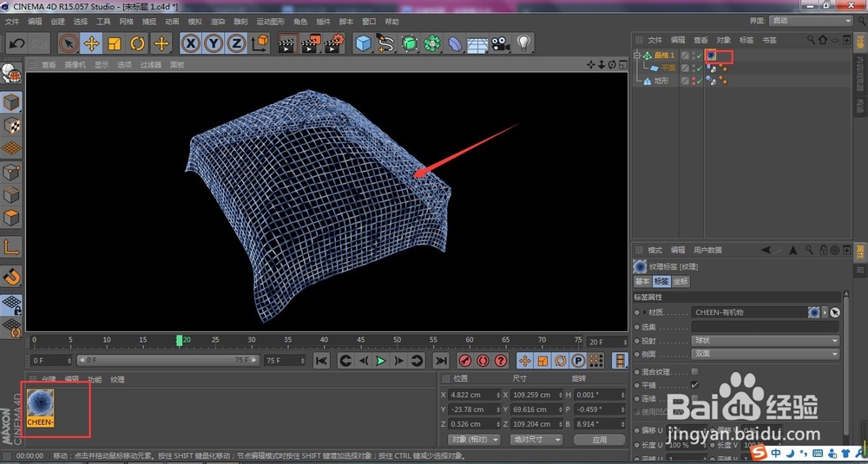The width and height of the screenshot is (868, 464).
Task: Play the animation forward
Action: coord(381,361)
